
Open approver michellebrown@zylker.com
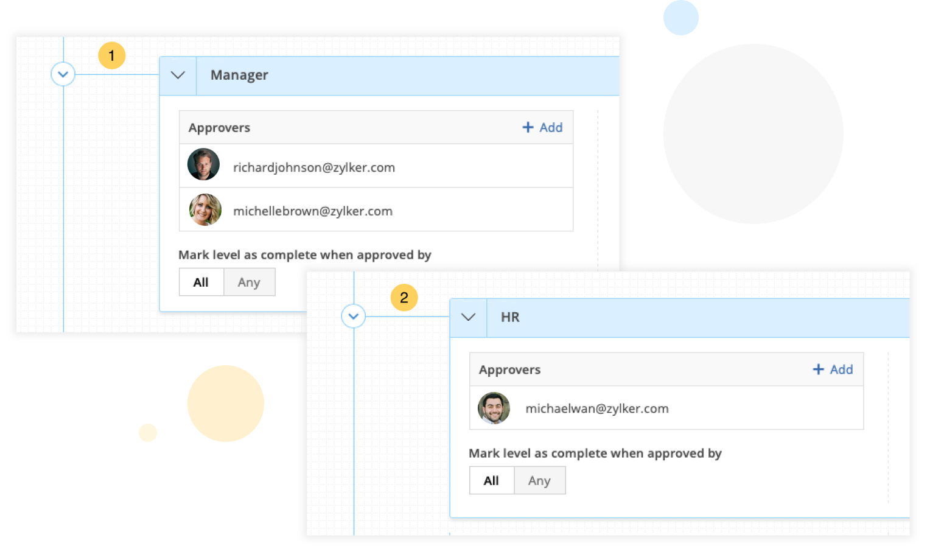pos(313,211)
